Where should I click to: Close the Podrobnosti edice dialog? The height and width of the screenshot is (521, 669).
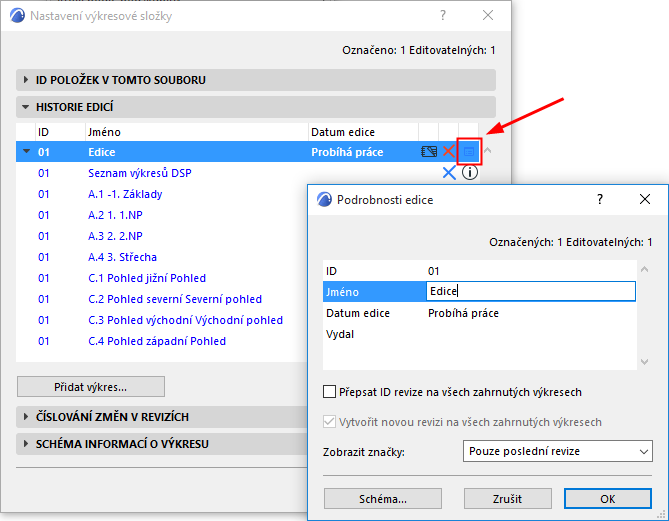coord(645,199)
